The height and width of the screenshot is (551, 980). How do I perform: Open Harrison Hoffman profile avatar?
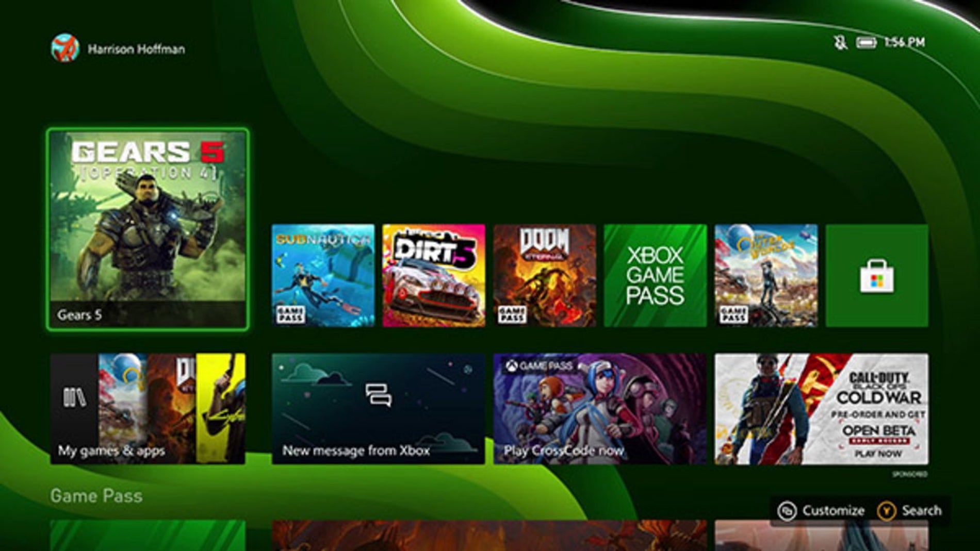click(x=65, y=48)
